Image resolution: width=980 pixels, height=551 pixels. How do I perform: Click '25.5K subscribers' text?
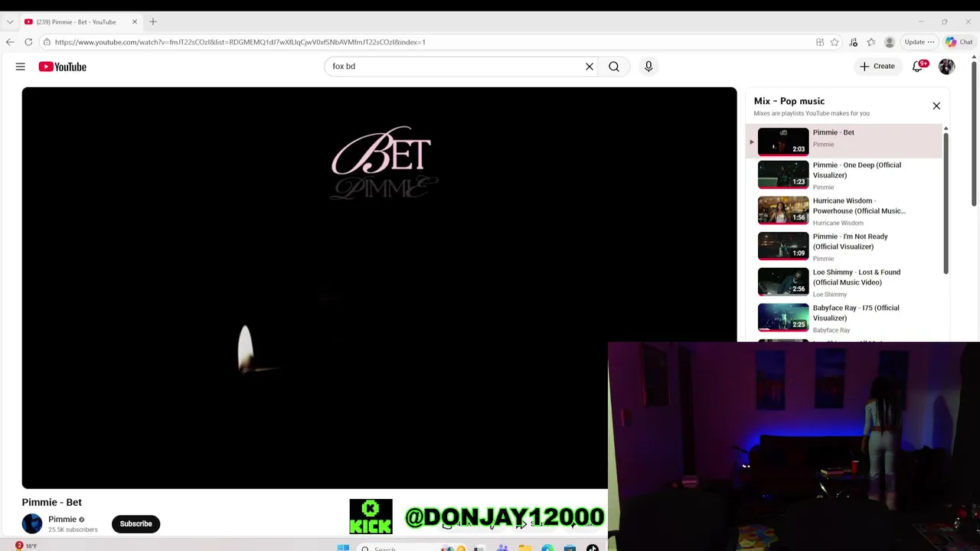pyautogui.click(x=73, y=530)
